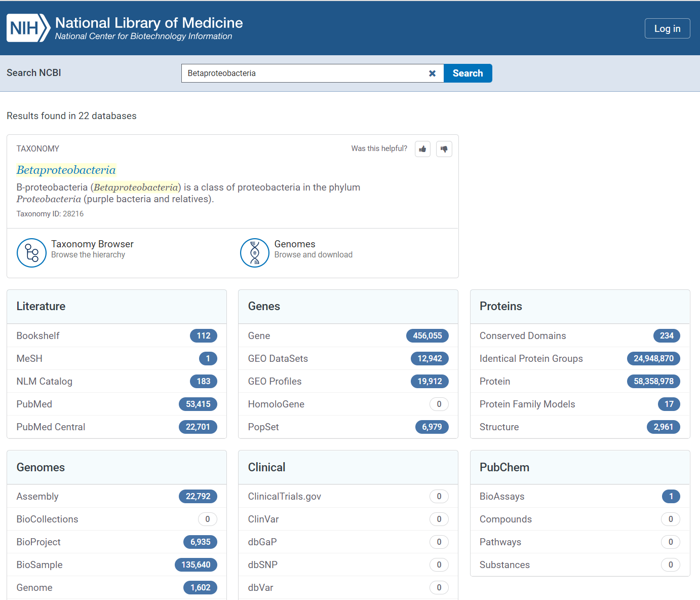Select the 'Taxonomy ID: 28216' text
This screenshot has width=700, height=600.
pos(50,214)
